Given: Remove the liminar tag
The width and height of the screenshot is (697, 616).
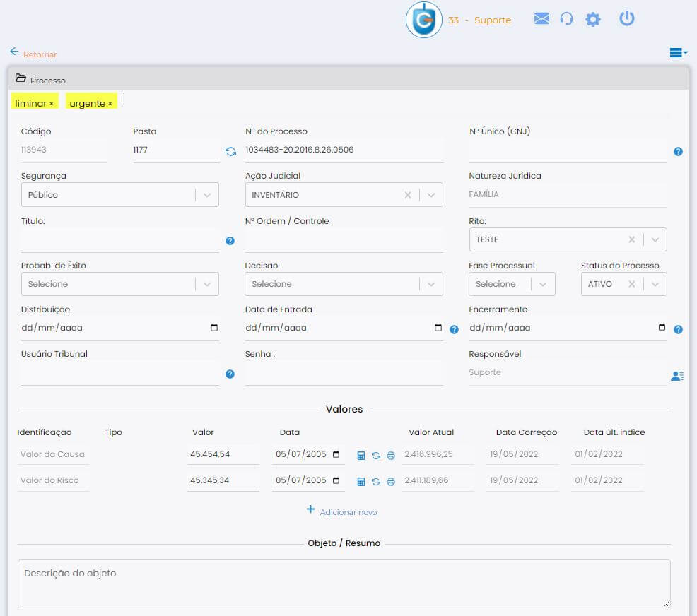Looking at the screenshot, I should point(51,102).
